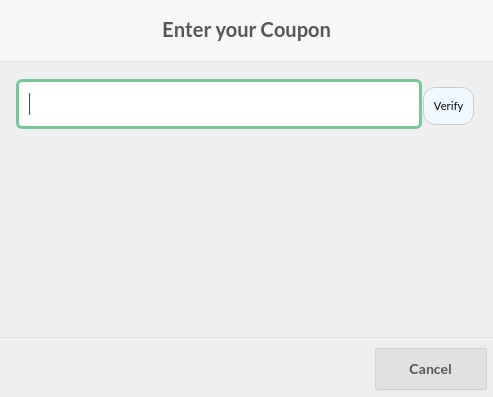This screenshot has height=397, width=493.
Task: Click the 'Enter your Coupon' heading
Action: tap(246, 30)
